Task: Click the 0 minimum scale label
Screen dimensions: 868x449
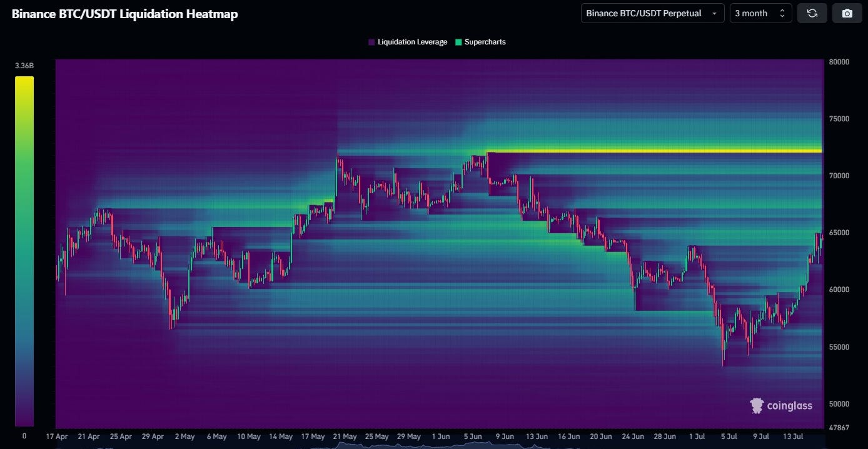Action: click(x=24, y=436)
